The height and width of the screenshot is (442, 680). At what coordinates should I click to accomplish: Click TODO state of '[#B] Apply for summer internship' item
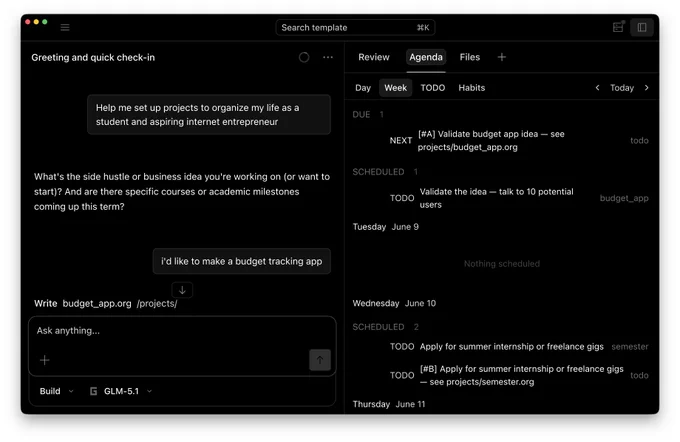tap(402, 375)
